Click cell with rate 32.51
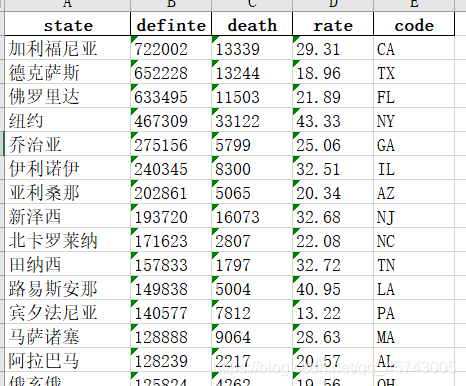Image resolution: width=466 pixels, height=386 pixels. click(x=333, y=168)
